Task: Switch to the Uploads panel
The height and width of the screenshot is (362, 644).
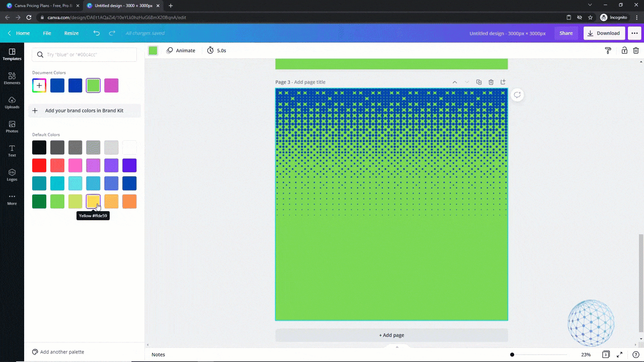Action: (x=12, y=103)
